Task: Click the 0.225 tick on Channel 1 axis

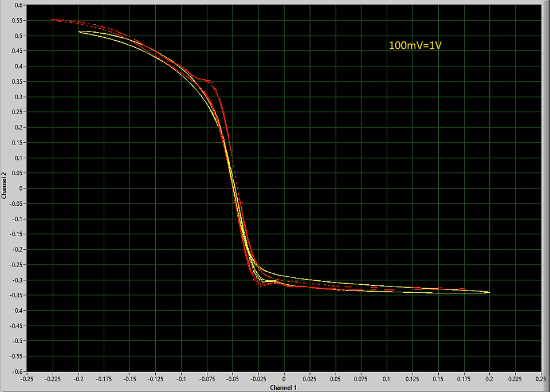Action: [x=515, y=379]
